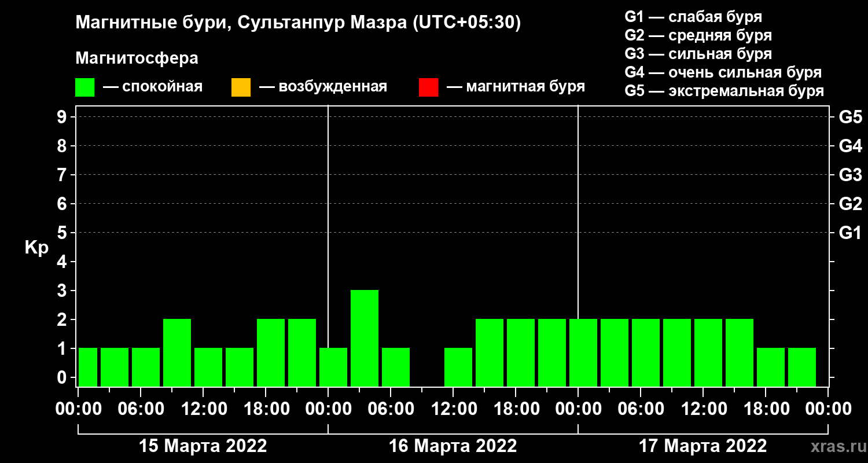Click the '17 Марта 2022' date label
Viewport: 868px width, 463px height.
(703, 446)
